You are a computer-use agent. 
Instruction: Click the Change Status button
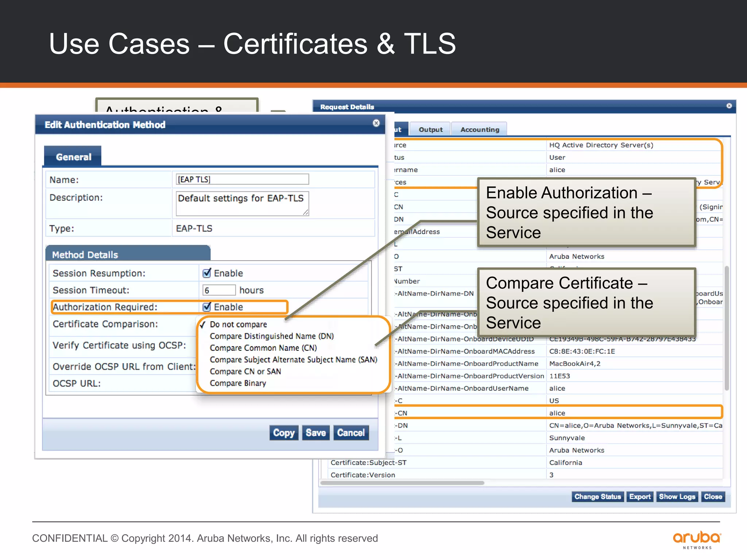[x=597, y=497]
